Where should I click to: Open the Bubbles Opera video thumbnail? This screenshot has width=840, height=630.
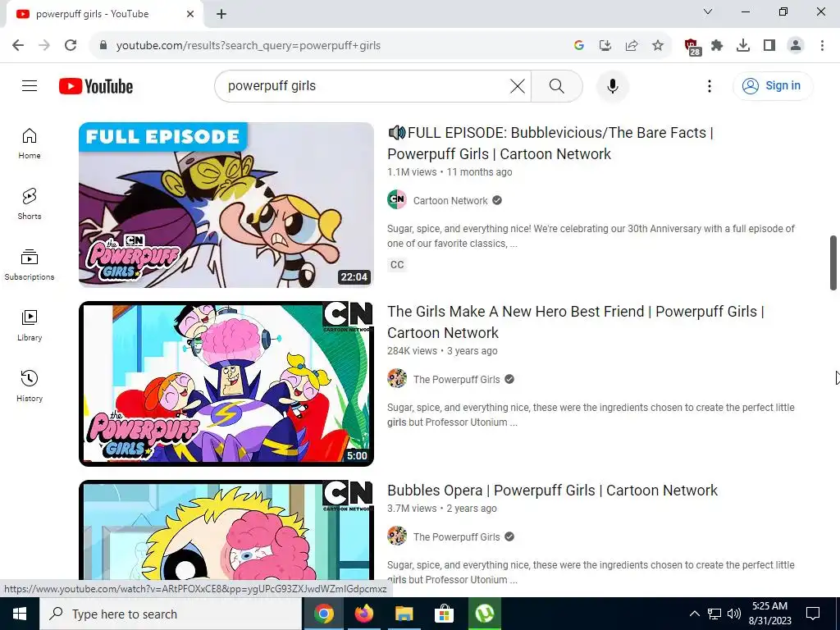point(226,530)
